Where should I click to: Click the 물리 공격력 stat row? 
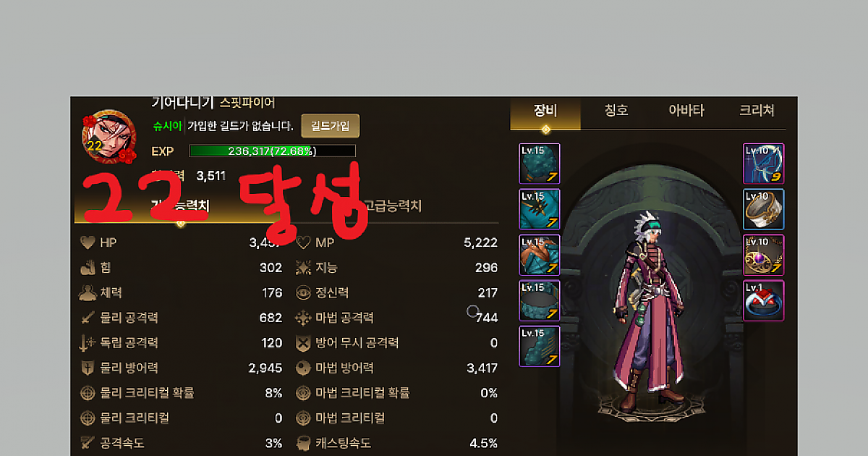click(x=182, y=318)
